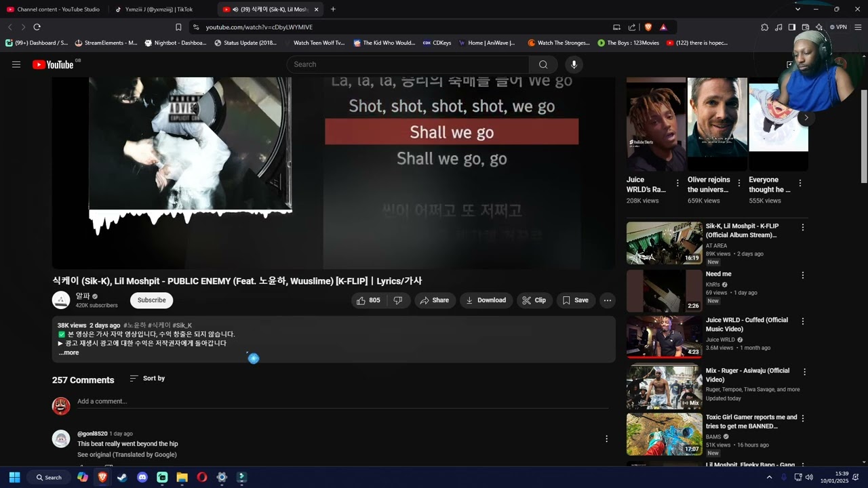Open Toxic Girl Gamer video thumbnail
Image resolution: width=868 pixels, height=488 pixels.
tap(665, 434)
